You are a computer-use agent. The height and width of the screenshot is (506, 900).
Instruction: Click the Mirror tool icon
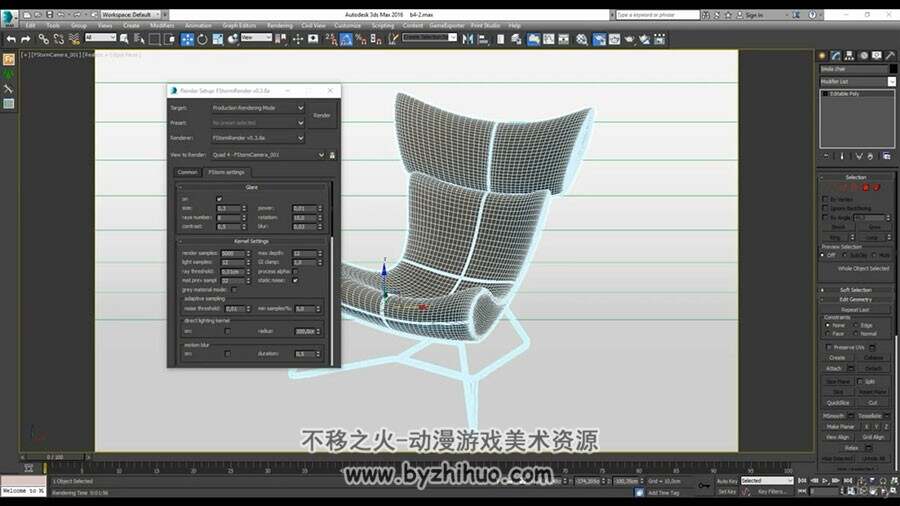click(468, 39)
